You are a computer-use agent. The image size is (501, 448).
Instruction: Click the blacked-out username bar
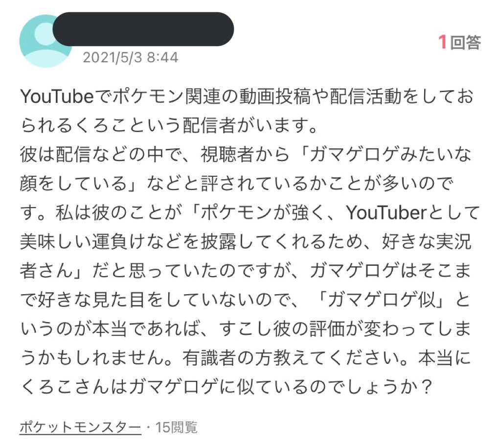coord(143,29)
